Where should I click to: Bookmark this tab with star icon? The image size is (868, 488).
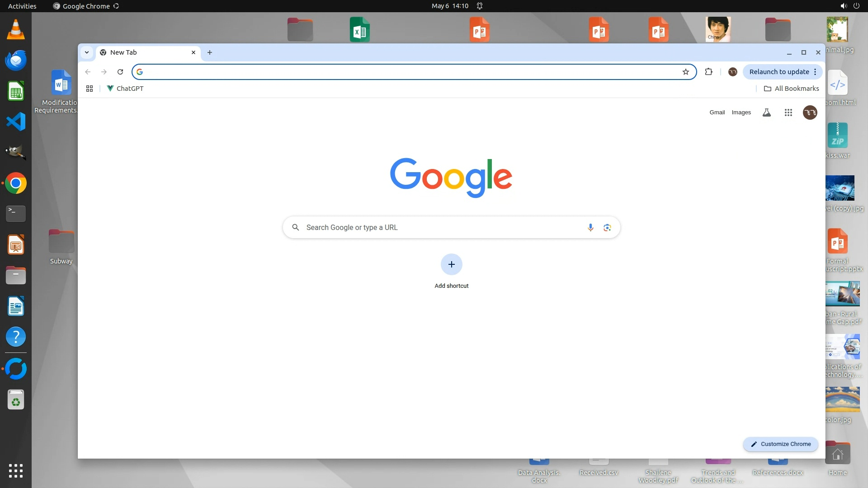coord(686,72)
